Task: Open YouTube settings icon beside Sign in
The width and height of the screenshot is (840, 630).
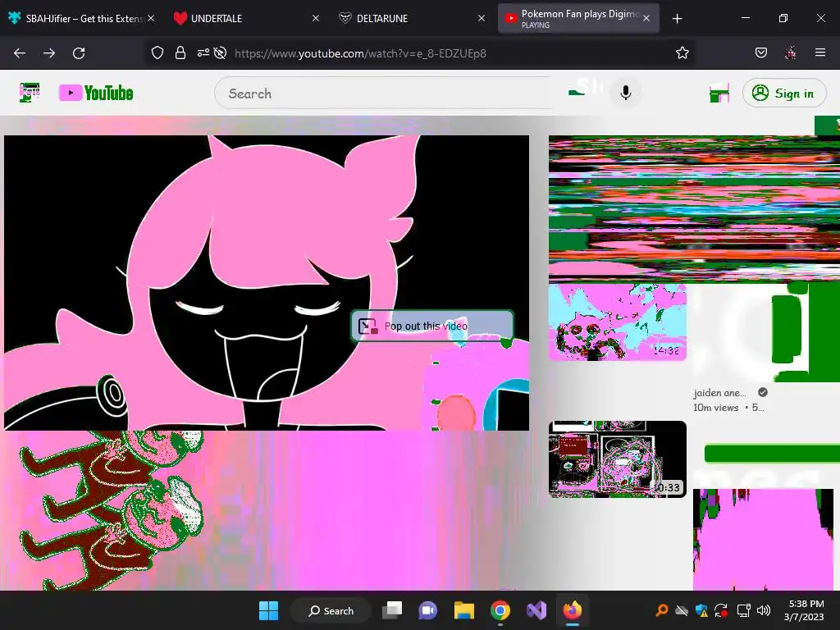Action: tap(719, 93)
